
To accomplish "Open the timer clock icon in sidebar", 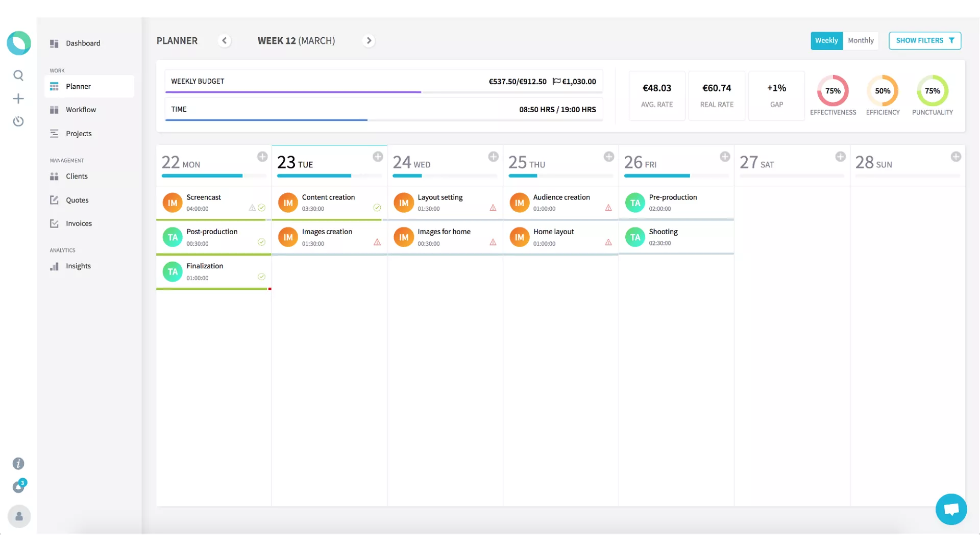I will [18, 121].
